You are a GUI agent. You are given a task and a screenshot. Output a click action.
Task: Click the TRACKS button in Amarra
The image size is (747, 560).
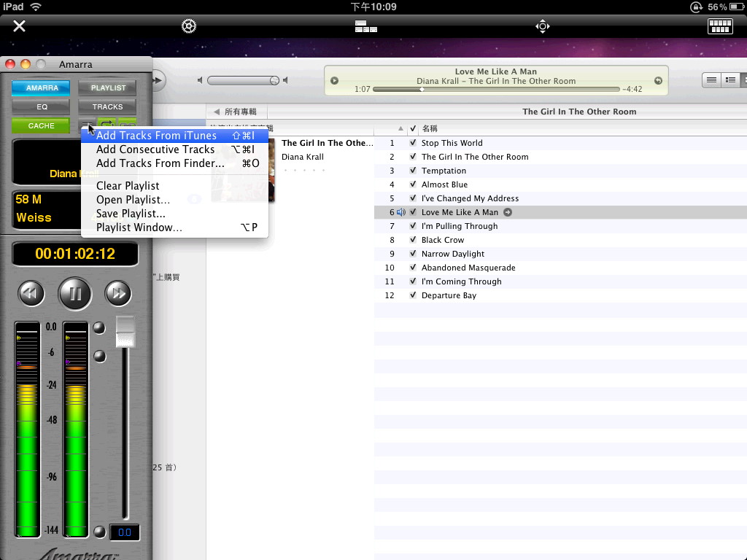point(108,106)
